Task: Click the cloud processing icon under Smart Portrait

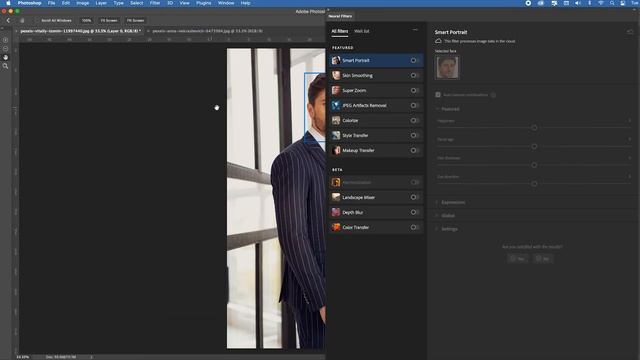Action: tap(438, 41)
